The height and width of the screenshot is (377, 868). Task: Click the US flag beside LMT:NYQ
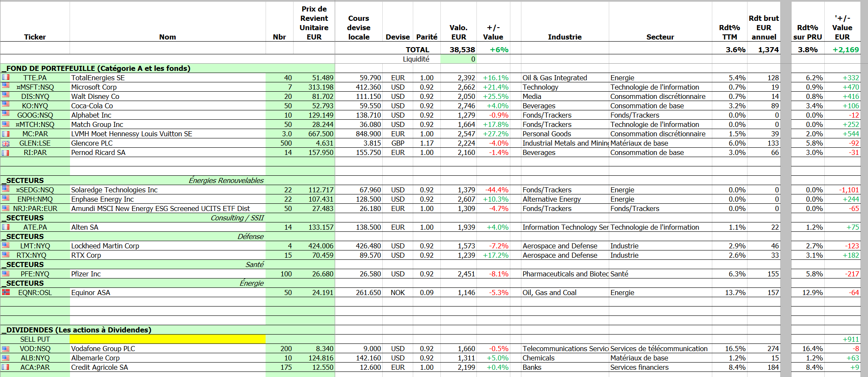click(x=6, y=245)
